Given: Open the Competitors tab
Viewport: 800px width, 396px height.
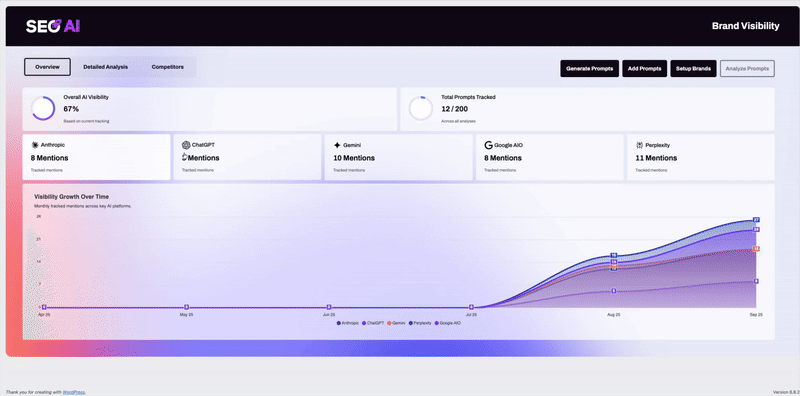Looking at the screenshot, I should tap(167, 67).
